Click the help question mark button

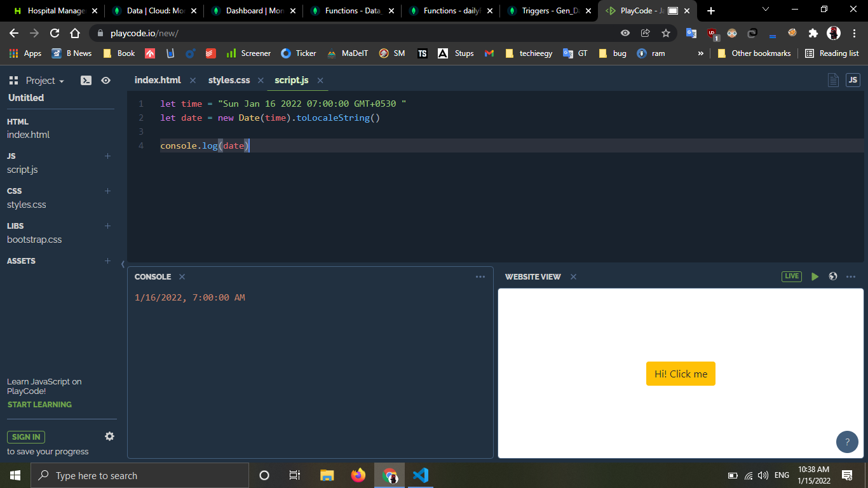tap(847, 442)
